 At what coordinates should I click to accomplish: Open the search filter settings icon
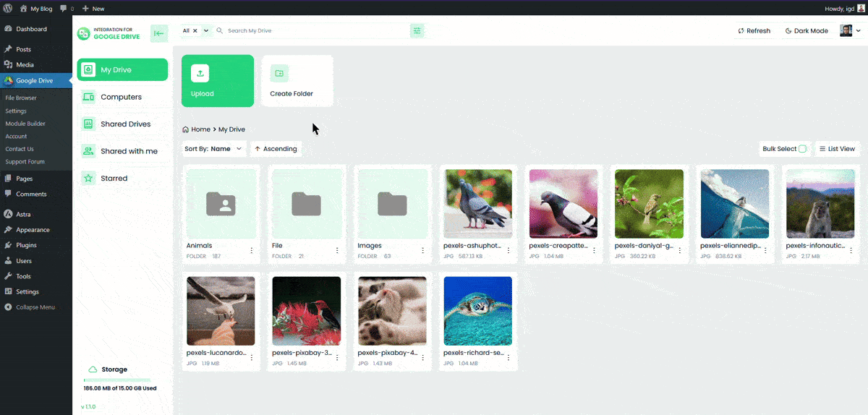click(417, 31)
